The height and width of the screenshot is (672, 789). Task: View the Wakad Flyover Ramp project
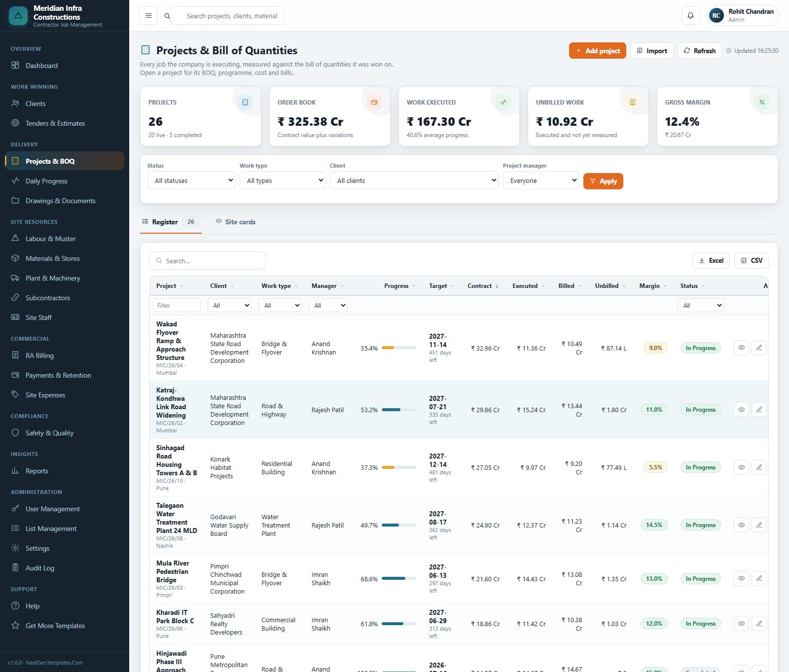pyautogui.click(x=741, y=348)
